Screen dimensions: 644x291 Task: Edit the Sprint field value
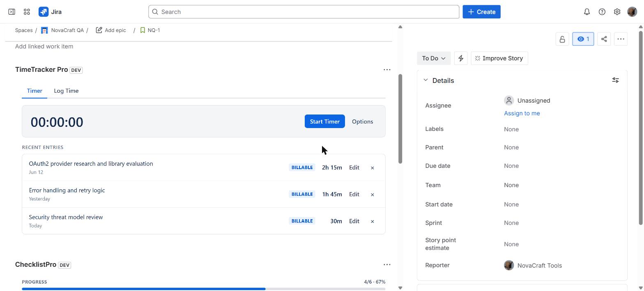click(511, 223)
